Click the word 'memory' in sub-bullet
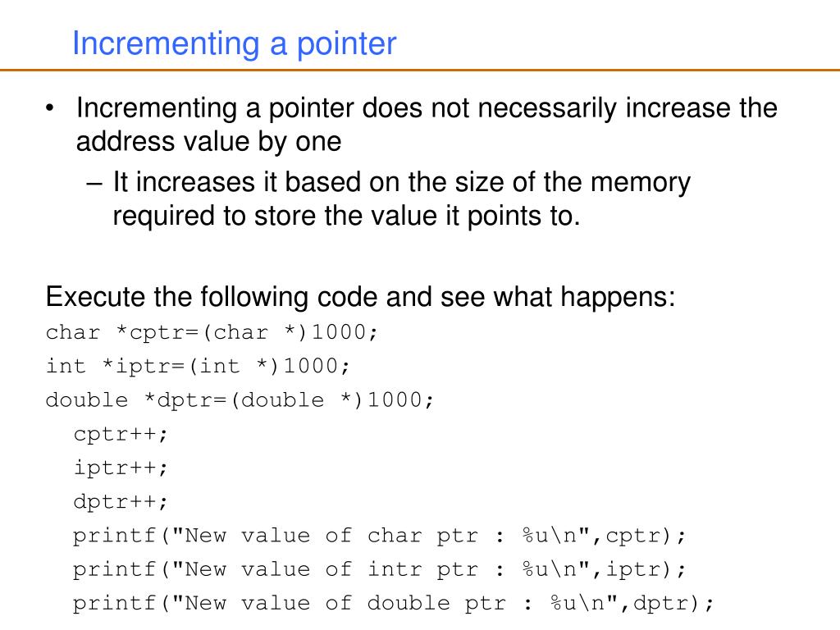Image resolution: width=840 pixels, height=630 pixels. [640, 183]
